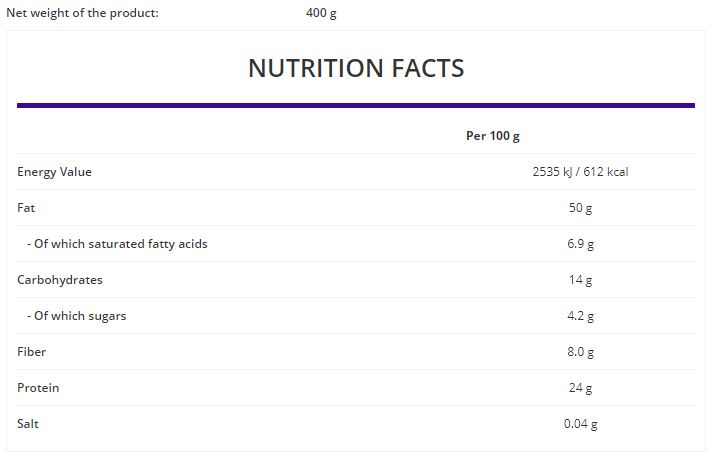Select the 14 g carbohydrates value
The height and width of the screenshot is (459, 714).
580,280
